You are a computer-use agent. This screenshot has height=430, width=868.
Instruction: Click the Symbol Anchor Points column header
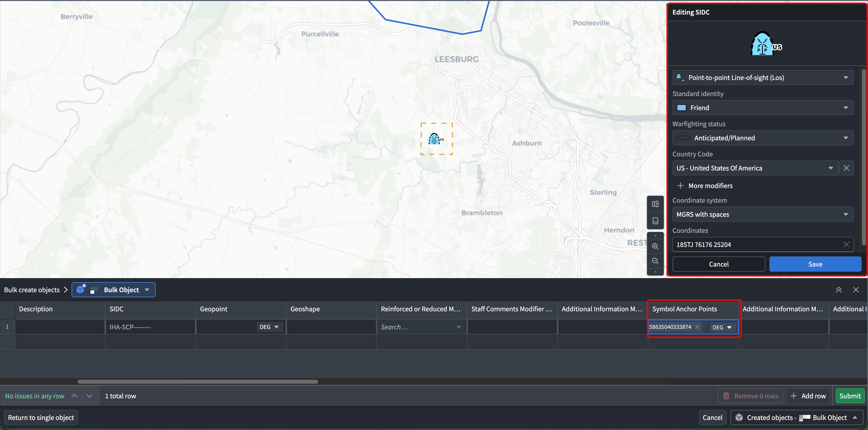[x=693, y=309]
